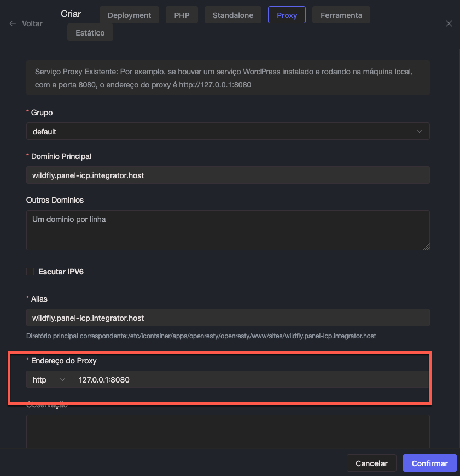Switch to the Deployment tab
The image size is (460, 476).
130,15
